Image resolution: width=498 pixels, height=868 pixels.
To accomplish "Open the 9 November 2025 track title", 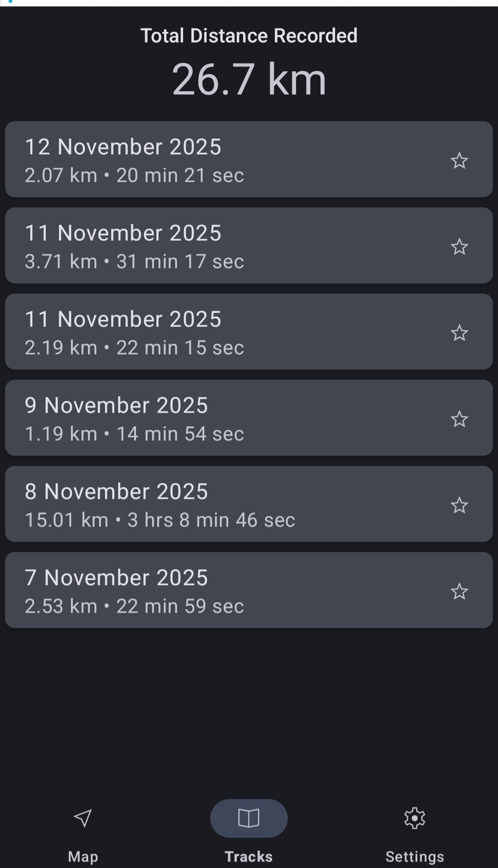I will 116,405.
